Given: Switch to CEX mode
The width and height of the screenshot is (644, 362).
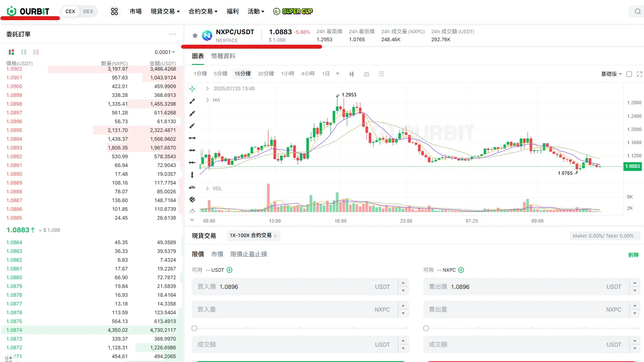Looking at the screenshot, I should pyautogui.click(x=70, y=11).
